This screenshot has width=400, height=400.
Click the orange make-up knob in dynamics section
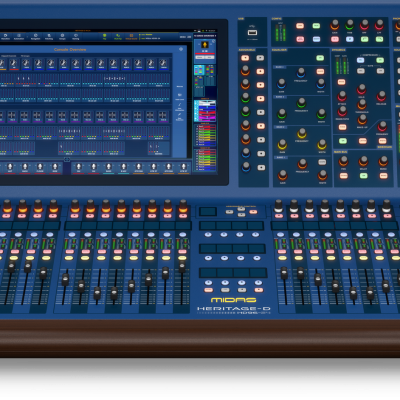click(362, 119)
